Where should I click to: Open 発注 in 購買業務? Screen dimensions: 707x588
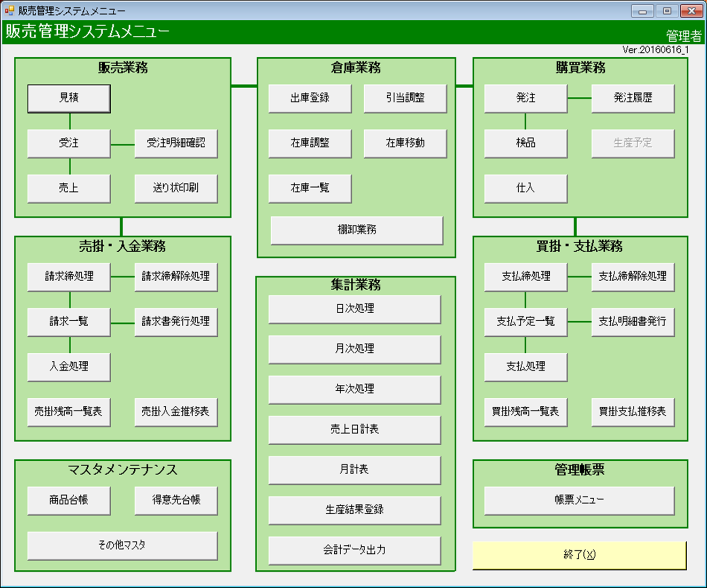pyautogui.click(x=526, y=98)
